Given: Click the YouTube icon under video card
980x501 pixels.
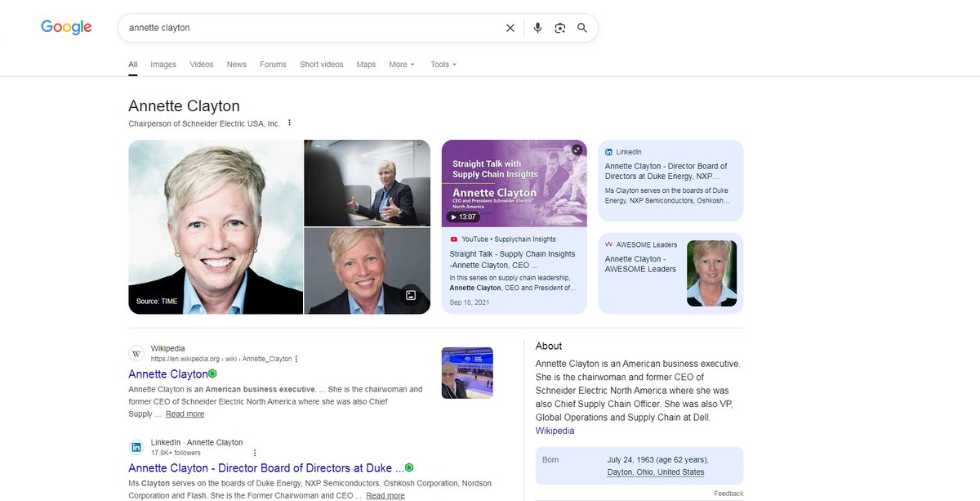Looking at the screenshot, I should point(453,239).
